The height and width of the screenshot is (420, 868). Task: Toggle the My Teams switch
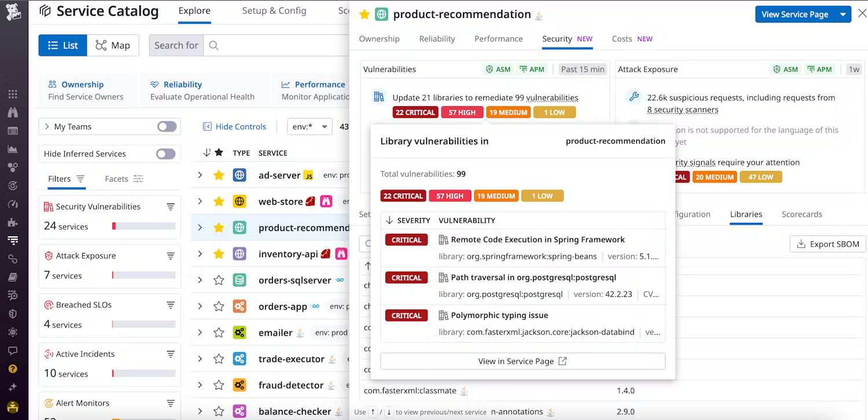tap(167, 126)
